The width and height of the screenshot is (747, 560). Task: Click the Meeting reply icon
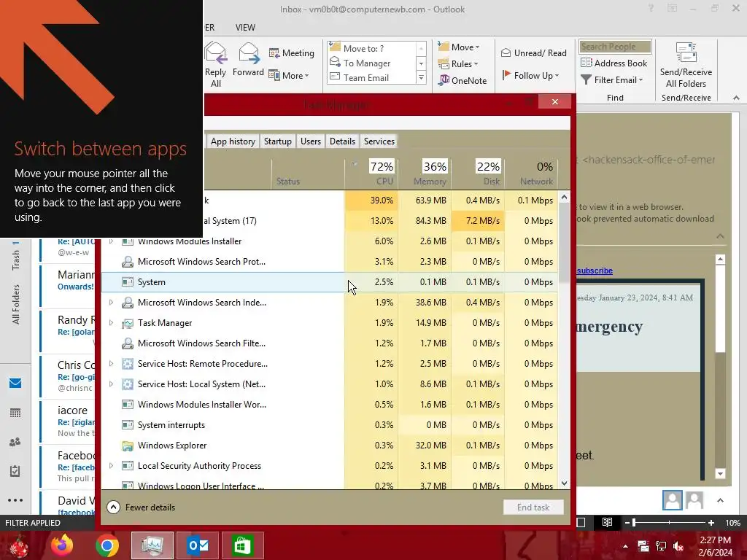274,52
